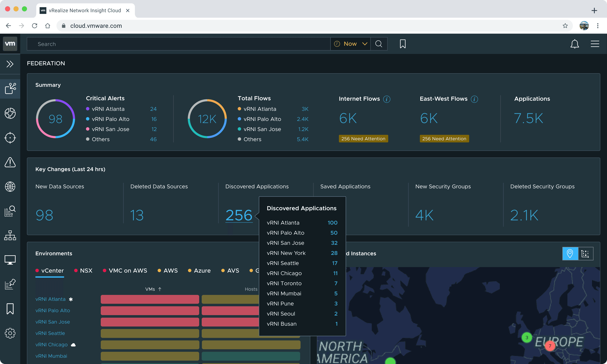This screenshot has width=607, height=364.
Task: Select the Azure tab
Action: [199, 270]
